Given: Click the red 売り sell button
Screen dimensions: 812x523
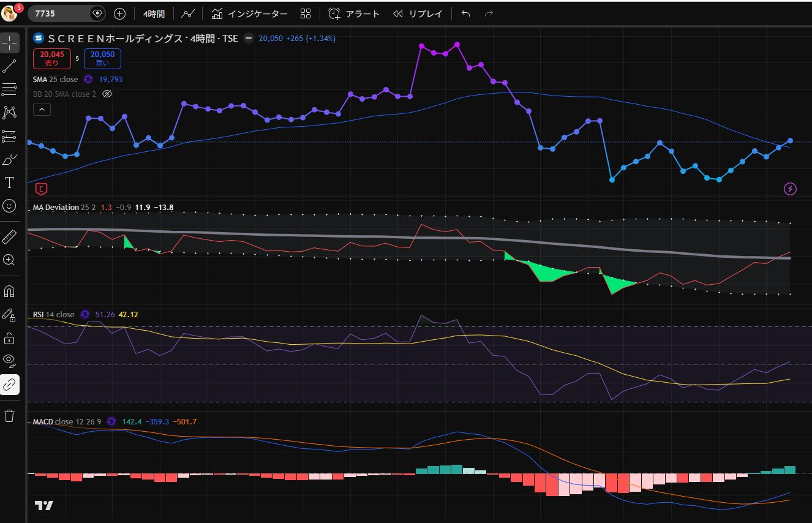Looking at the screenshot, I should pyautogui.click(x=52, y=59).
